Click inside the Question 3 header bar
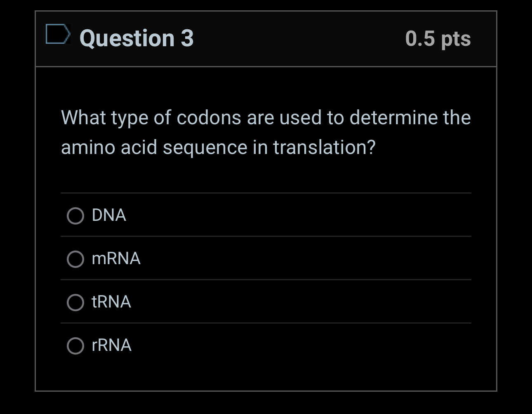This screenshot has height=414, width=532. (x=289, y=38)
